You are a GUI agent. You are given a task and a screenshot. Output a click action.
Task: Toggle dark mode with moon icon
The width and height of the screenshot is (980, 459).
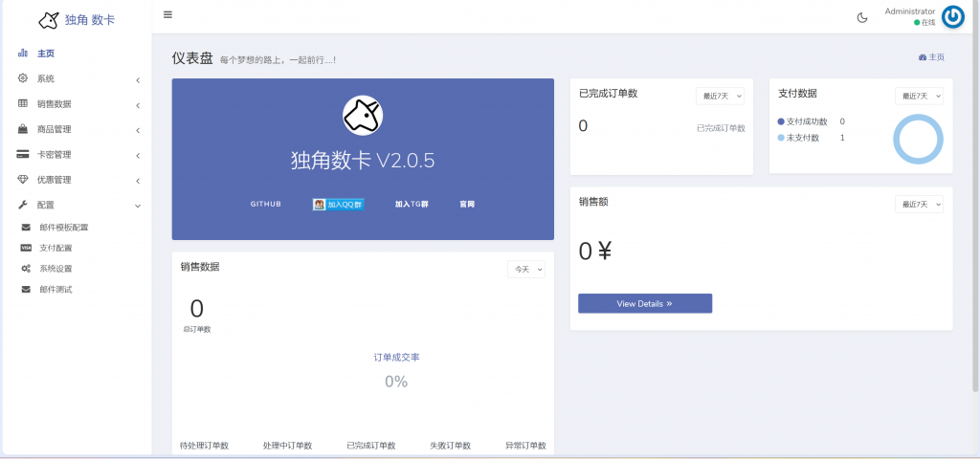861,17
